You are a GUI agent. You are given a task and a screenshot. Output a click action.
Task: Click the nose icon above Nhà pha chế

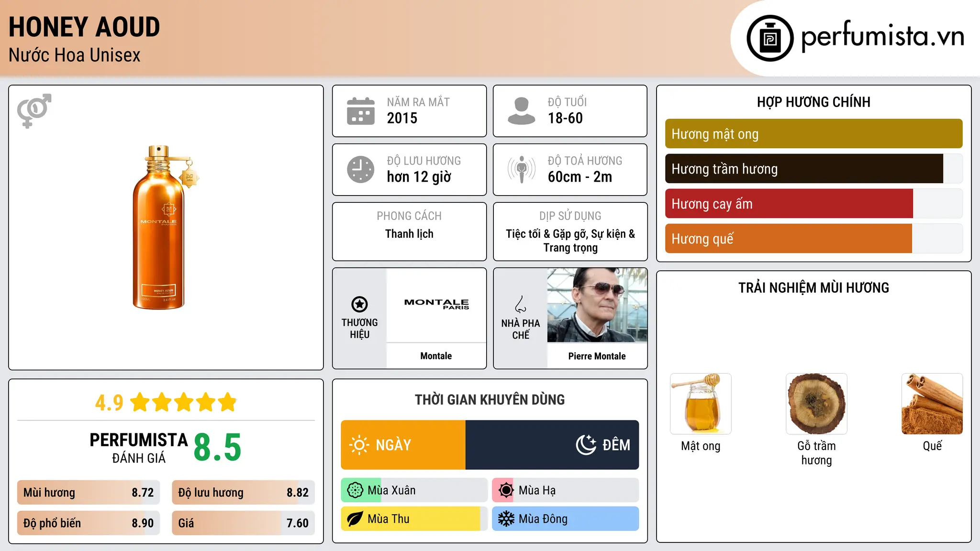click(521, 304)
